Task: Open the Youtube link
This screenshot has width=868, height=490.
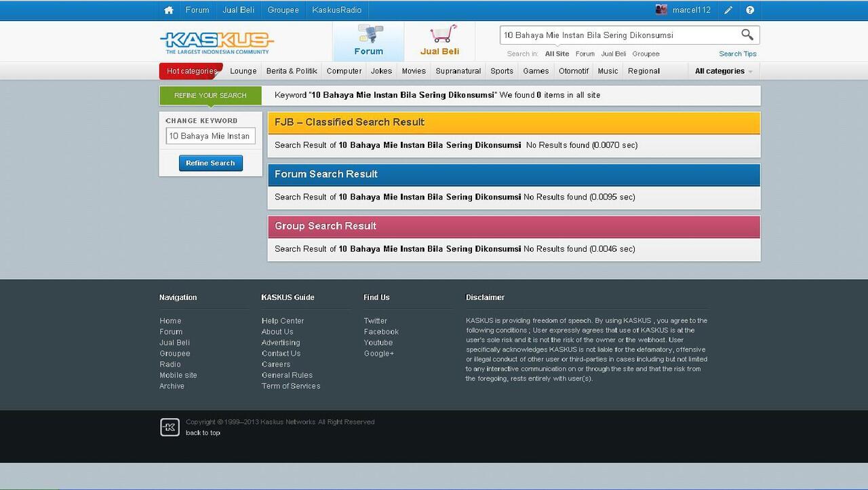Action: click(378, 343)
